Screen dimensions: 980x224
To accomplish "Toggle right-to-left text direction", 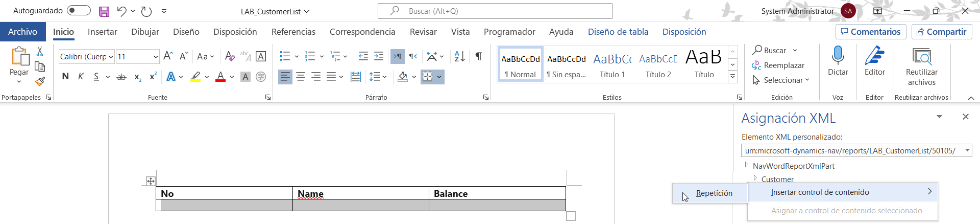I will point(413,56).
